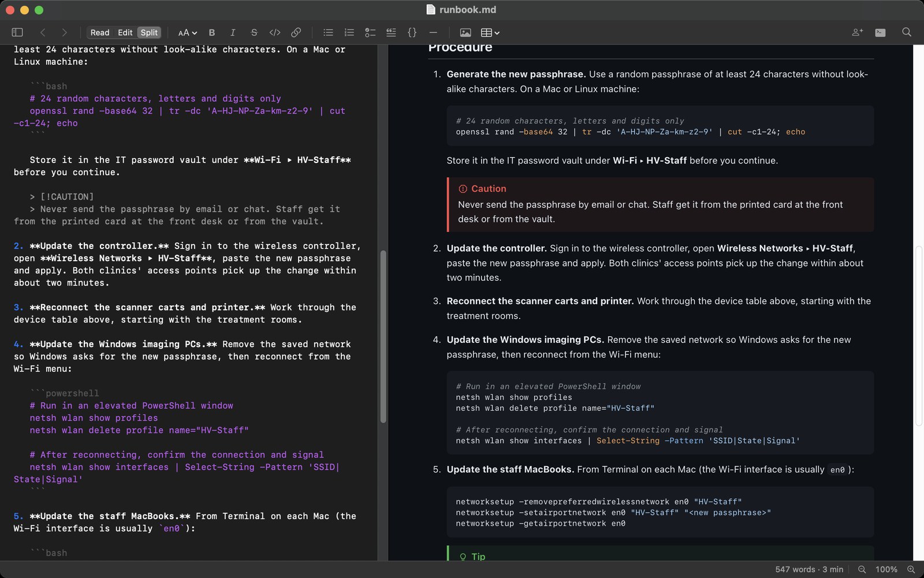This screenshot has width=924, height=578.
Task: Apply italic formatting
Action: (233, 32)
